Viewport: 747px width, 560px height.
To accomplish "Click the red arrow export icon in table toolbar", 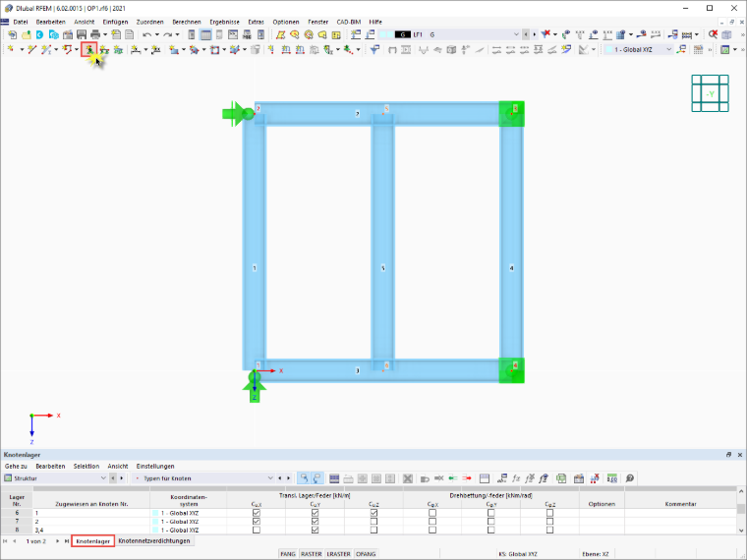I will (467, 478).
